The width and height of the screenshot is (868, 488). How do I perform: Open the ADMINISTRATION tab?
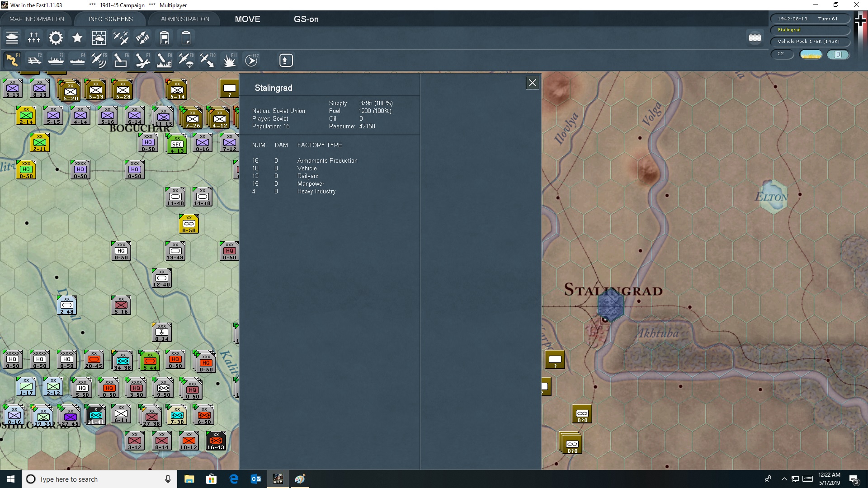[x=185, y=19]
